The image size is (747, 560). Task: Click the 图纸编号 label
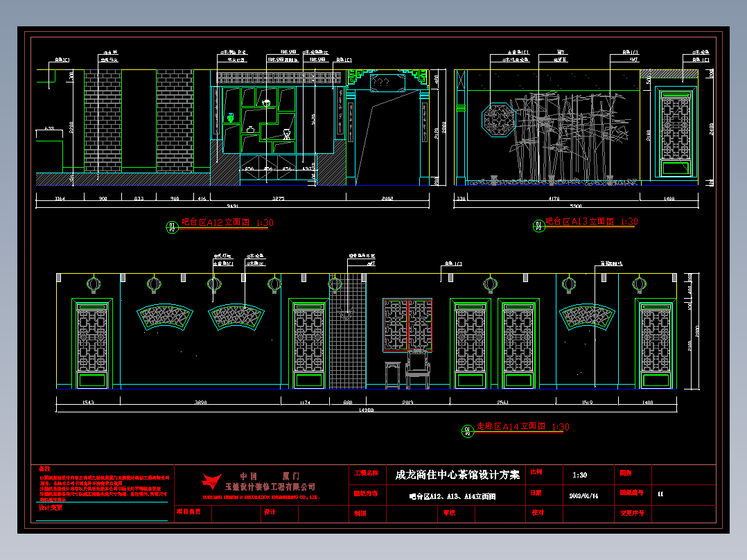(x=632, y=493)
